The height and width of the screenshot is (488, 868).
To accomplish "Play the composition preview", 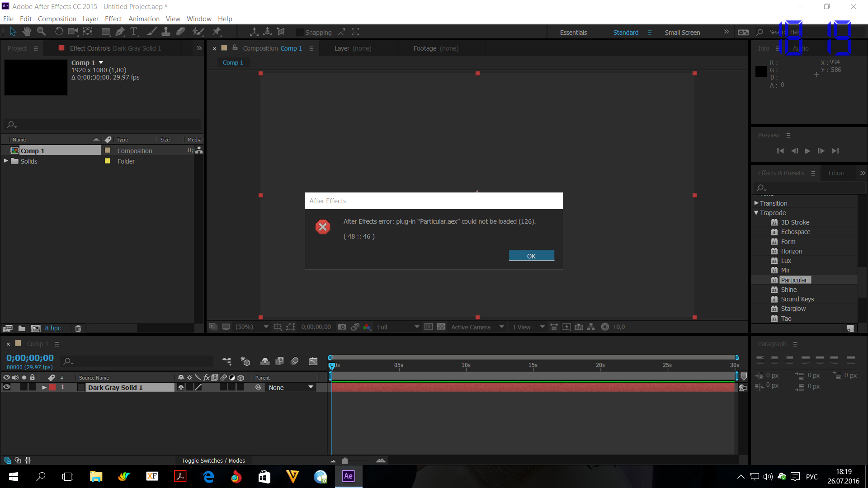I will point(807,151).
